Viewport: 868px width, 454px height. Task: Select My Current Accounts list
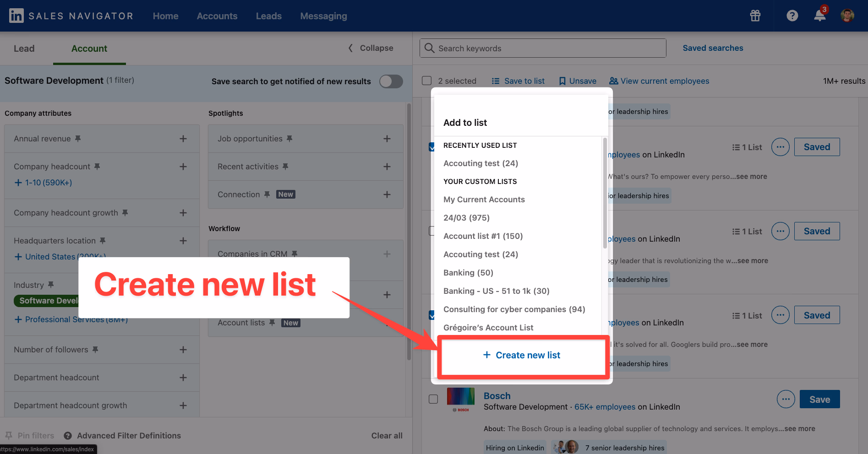484,200
